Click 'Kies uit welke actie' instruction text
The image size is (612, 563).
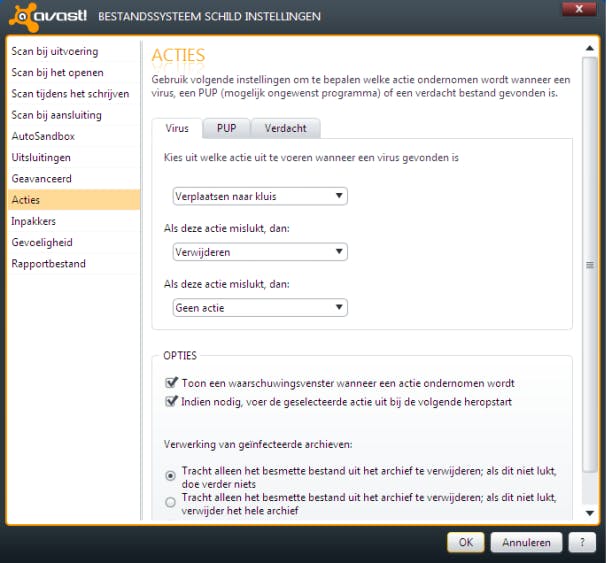tap(311, 158)
